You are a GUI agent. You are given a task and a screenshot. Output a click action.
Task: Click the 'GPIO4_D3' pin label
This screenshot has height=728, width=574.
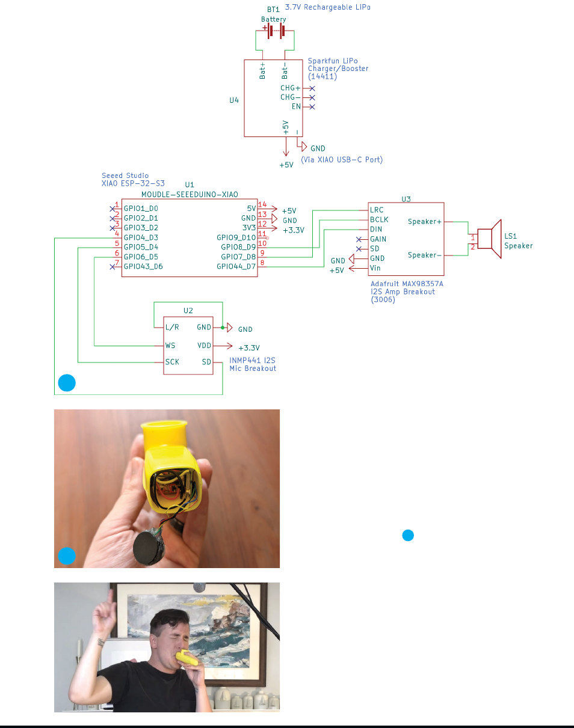pyautogui.click(x=141, y=237)
